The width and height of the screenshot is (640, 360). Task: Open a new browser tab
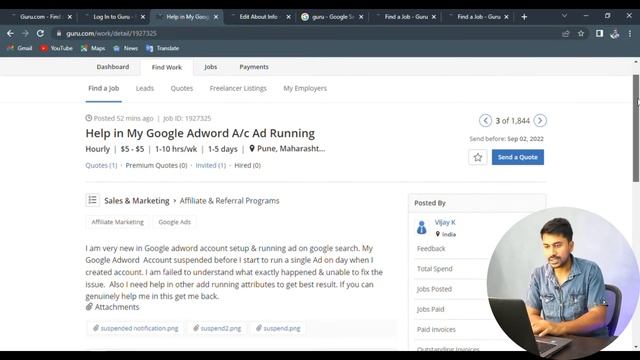tap(524, 17)
